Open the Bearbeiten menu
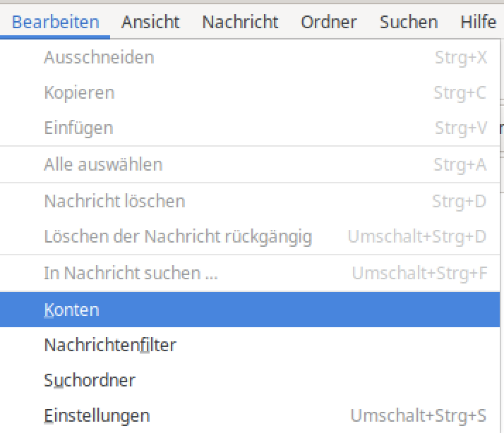Screen dimensions: 504x433 click(56, 22)
